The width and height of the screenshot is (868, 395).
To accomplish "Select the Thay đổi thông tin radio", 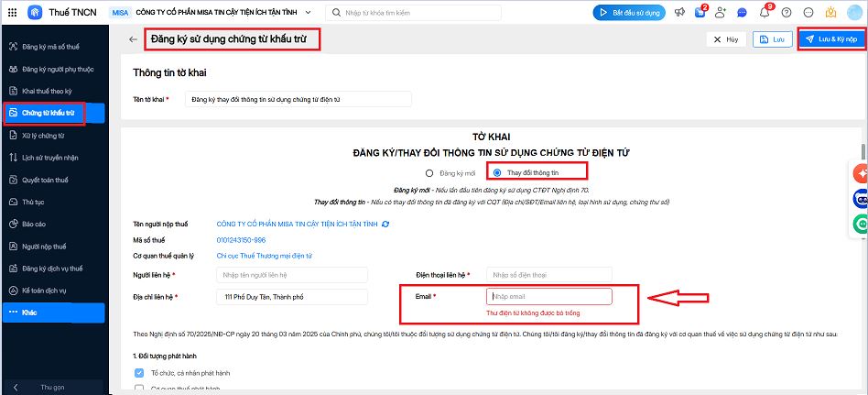I will 497,173.
